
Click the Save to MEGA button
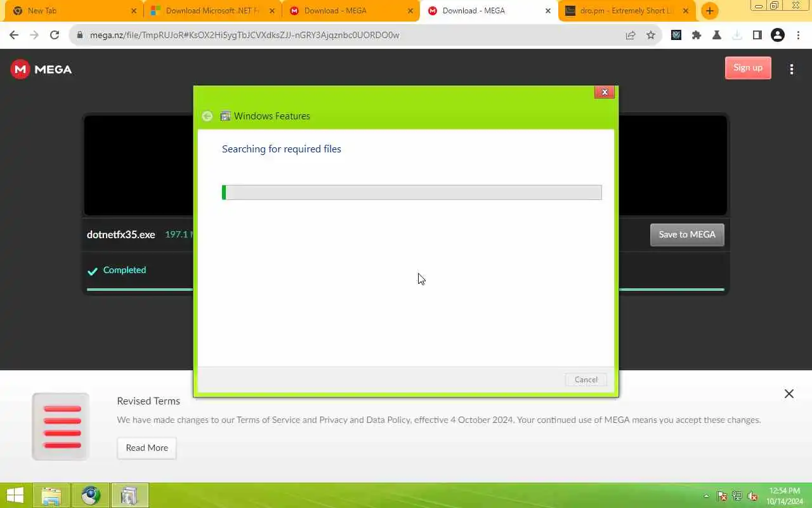point(687,234)
